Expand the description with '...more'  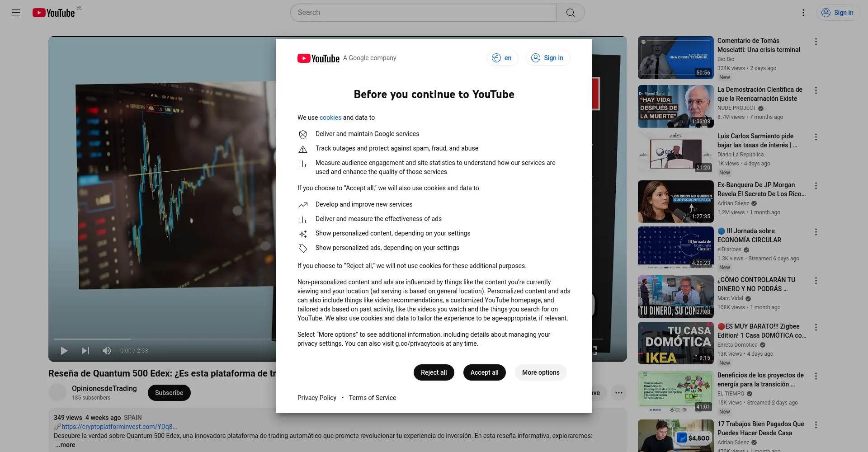coord(65,445)
